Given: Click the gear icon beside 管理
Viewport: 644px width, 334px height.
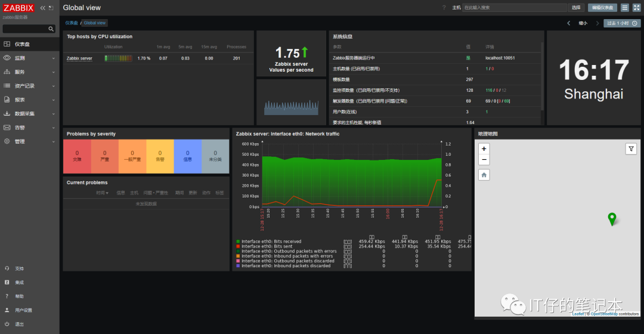Looking at the screenshot, I should point(7,141).
